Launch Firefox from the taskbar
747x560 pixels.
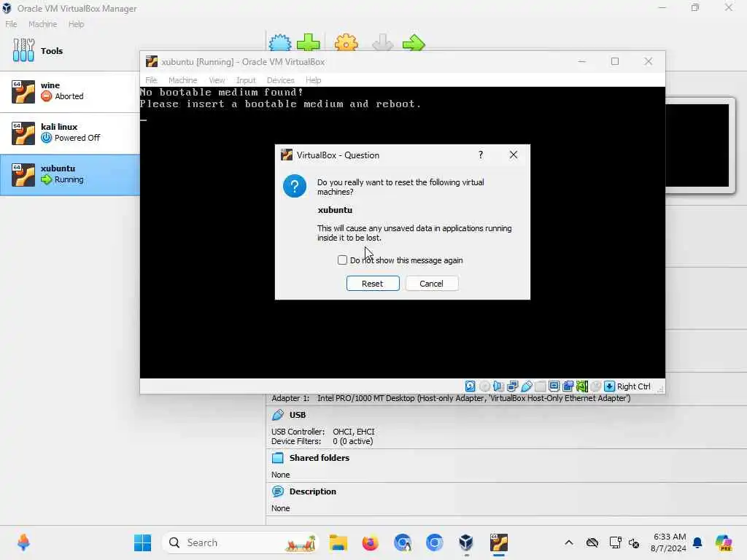click(x=370, y=542)
